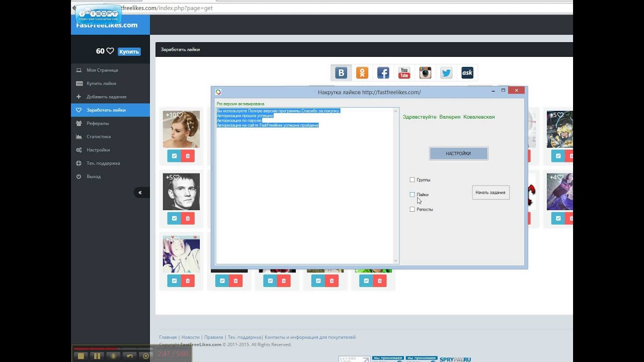Open Контакты и информация для покупателей link
Viewport: 644px width, 362px height.
pos(310,337)
